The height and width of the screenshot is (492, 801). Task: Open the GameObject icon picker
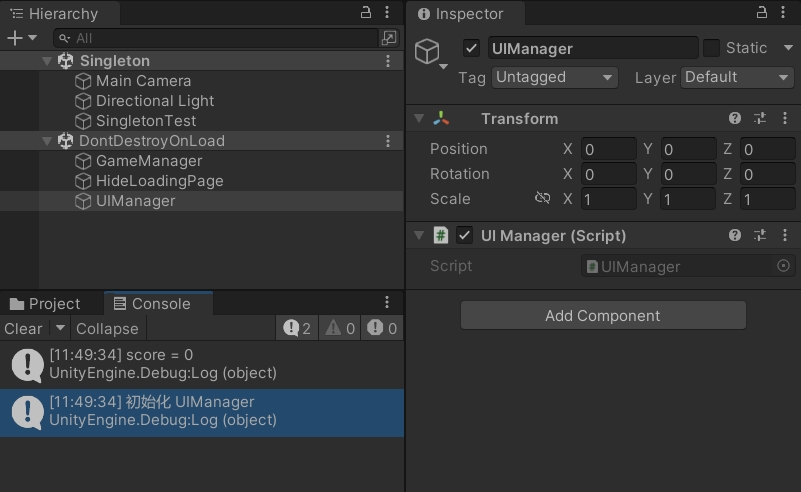click(431, 53)
